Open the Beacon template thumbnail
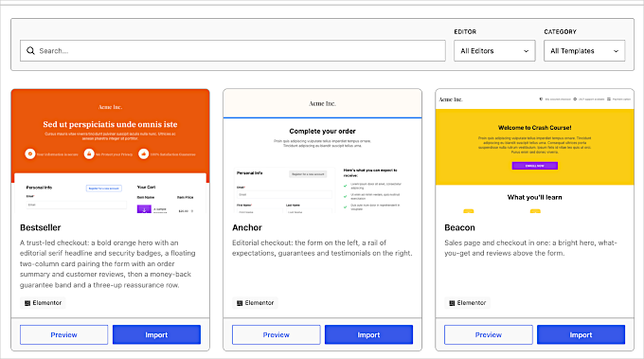644x359 pixels. [x=535, y=152]
